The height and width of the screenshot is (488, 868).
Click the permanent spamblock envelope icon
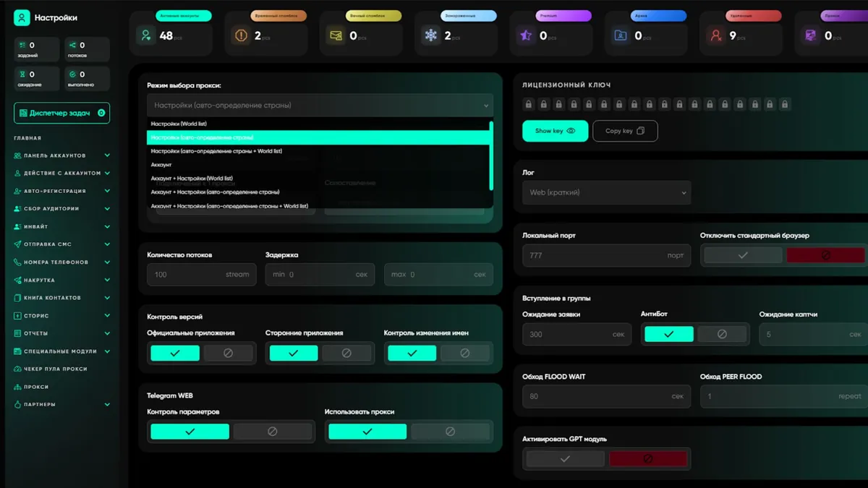(336, 35)
